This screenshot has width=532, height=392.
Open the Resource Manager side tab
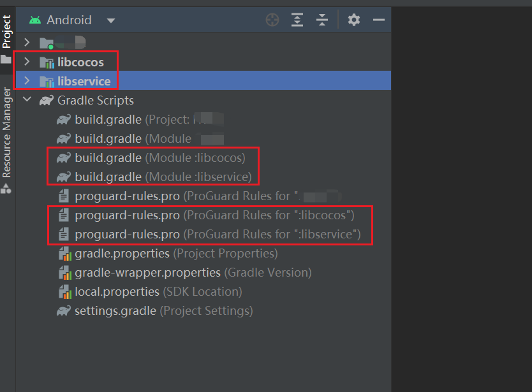6,133
